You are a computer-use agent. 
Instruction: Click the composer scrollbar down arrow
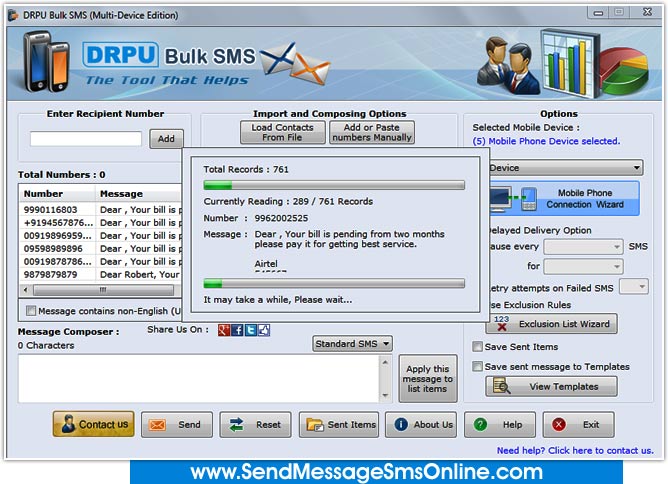coord(385,395)
